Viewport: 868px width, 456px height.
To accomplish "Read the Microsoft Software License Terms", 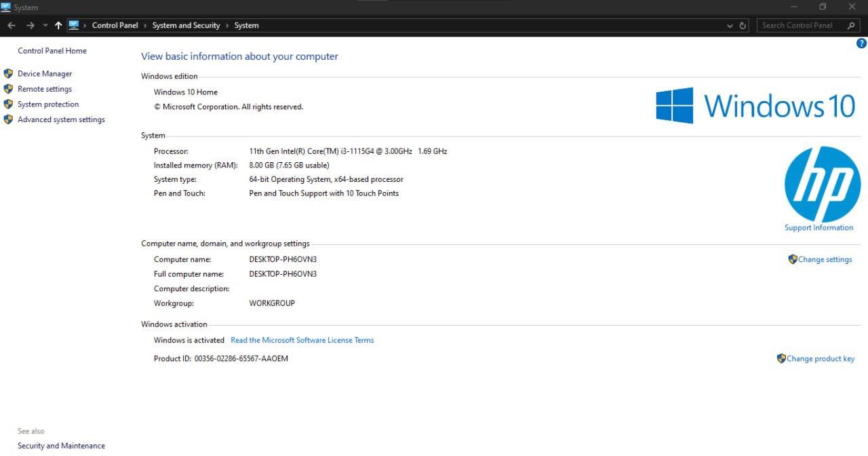I will pyautogui.click(x=302, y=340).
